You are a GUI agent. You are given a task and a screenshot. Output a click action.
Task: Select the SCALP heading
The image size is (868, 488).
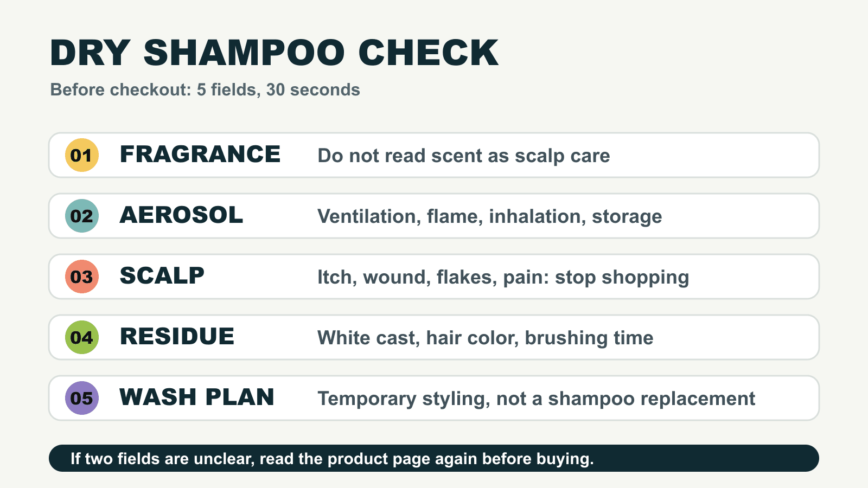pyautogui.click(x=162, y=276)
